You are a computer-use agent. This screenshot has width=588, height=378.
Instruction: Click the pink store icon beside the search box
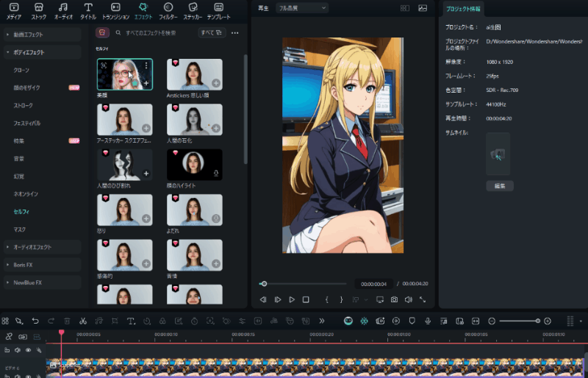(x=102, y=32)
